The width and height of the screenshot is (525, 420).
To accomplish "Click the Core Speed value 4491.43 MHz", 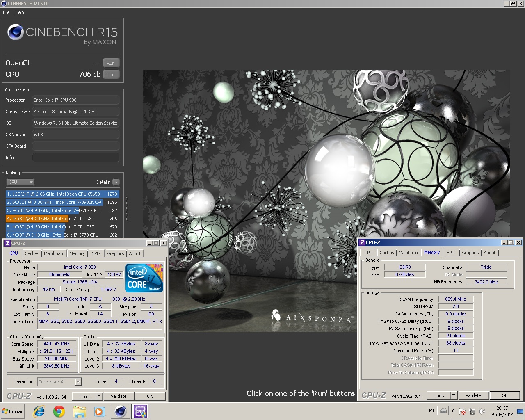I will [x=57, y=344].
